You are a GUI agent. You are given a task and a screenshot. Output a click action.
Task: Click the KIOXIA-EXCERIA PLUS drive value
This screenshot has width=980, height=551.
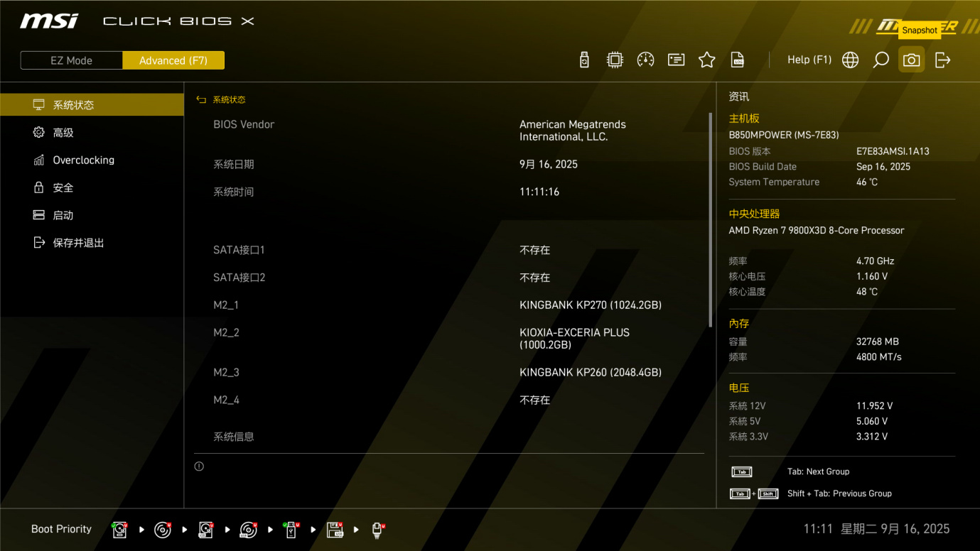[x=574, y=339]
